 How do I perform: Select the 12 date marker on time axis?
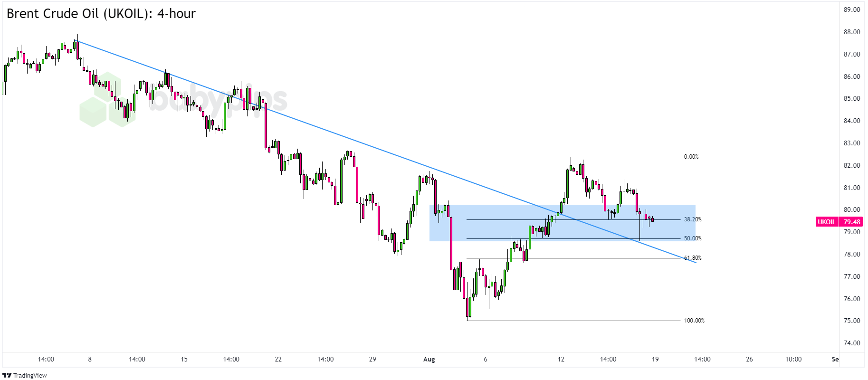point(561,359)
